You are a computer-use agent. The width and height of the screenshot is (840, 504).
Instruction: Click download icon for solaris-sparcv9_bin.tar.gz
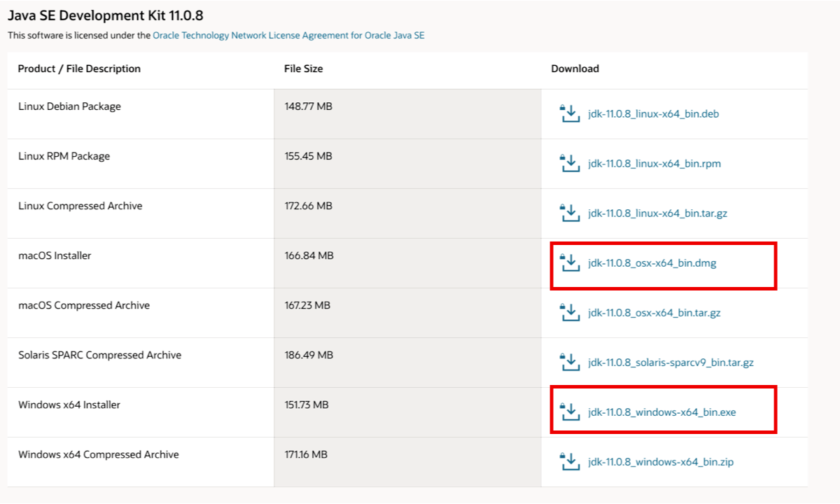(x=570, y=363)
